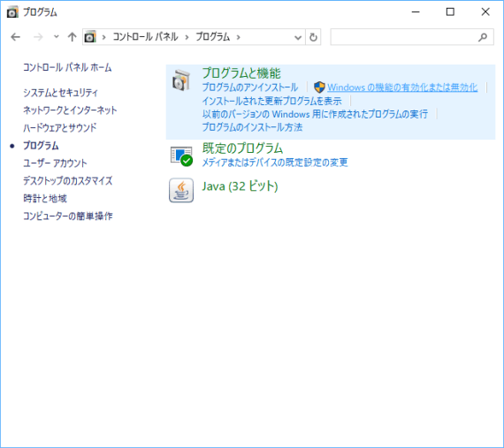The height and width of the screenshot is (448, 504).
Task: Click メディアまたはデバイスの既定設定の変更 link
Action: click(274, 163)
